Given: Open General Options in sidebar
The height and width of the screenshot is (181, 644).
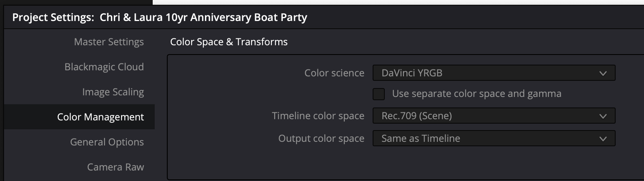Looking at the screenshot, I should tap(107, 142).
